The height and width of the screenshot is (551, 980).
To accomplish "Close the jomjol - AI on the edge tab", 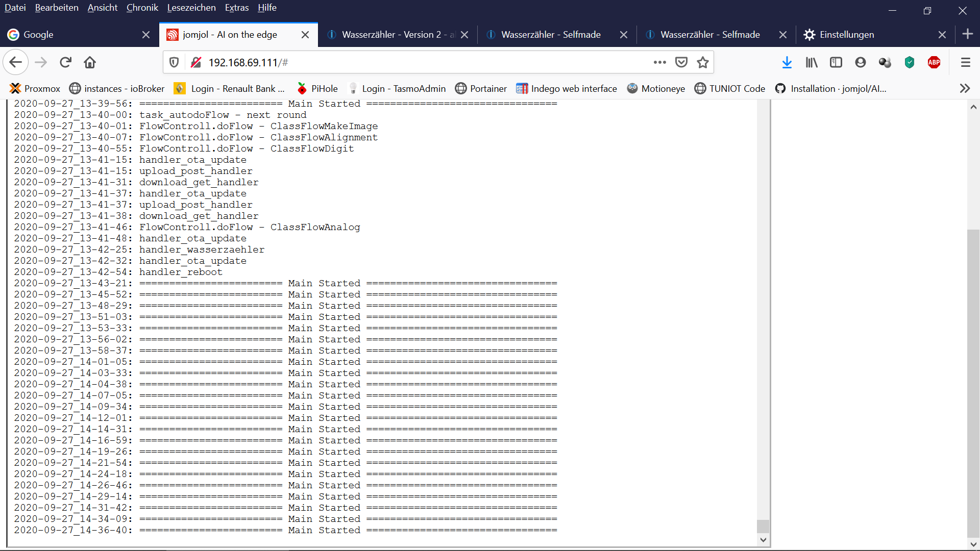I will 305,35.
